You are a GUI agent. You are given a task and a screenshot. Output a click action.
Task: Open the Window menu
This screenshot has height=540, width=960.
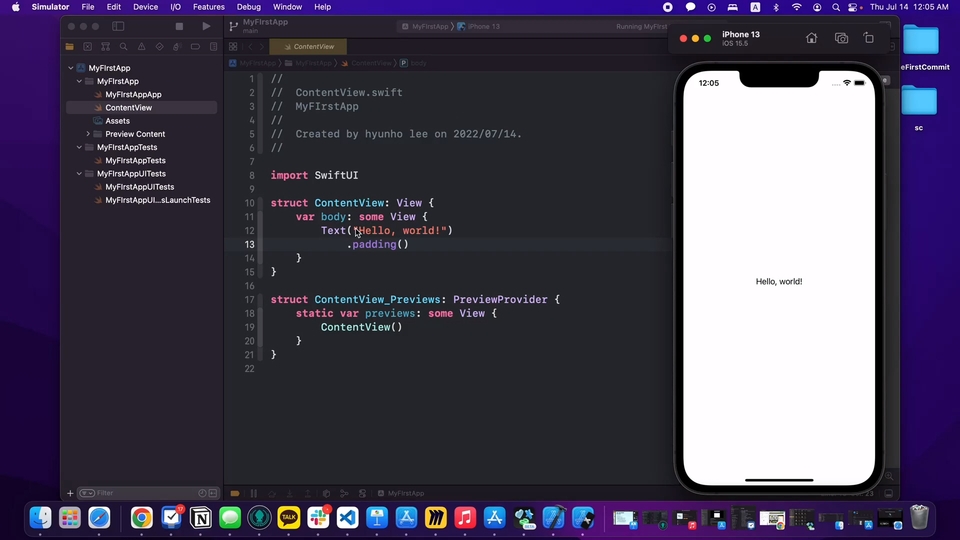(287, 7)
